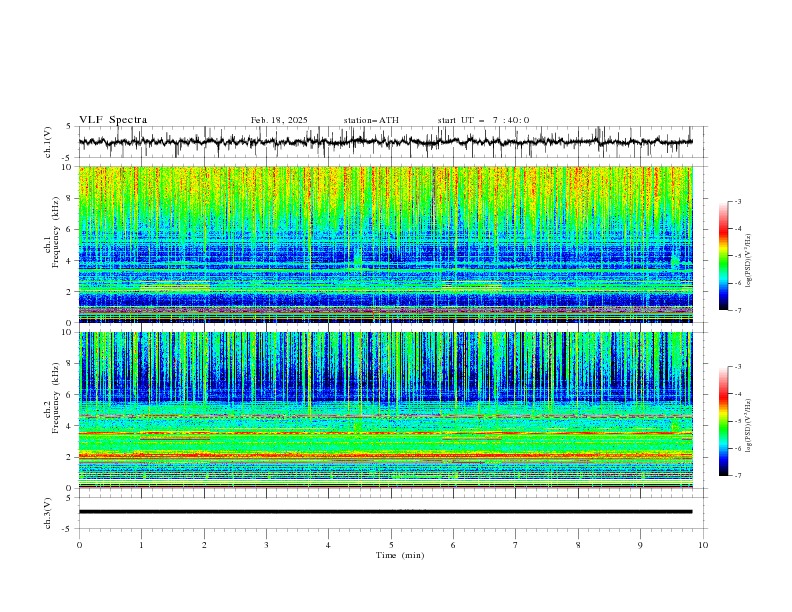
Task: Click the ch.2 PSD color scale bar
Action: tap(724, 421)
